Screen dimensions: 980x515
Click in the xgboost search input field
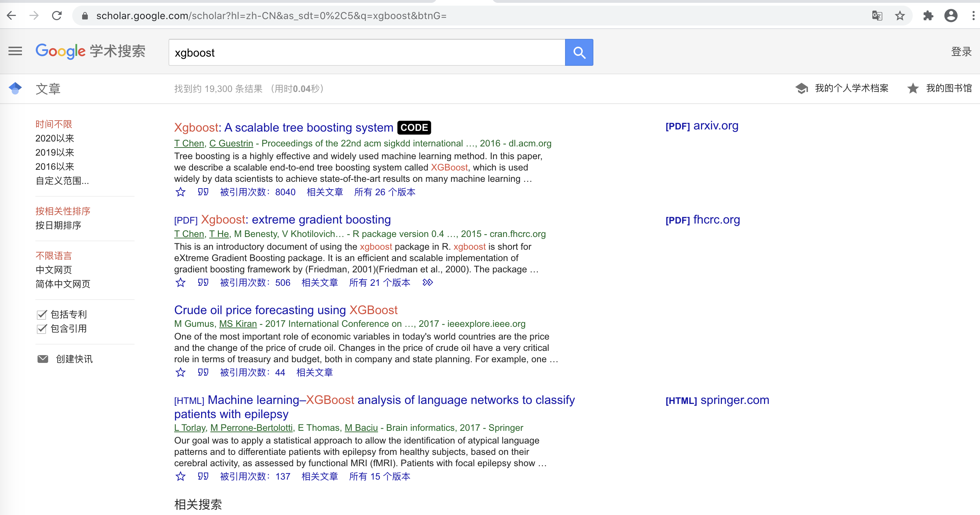tap(367, 52)
